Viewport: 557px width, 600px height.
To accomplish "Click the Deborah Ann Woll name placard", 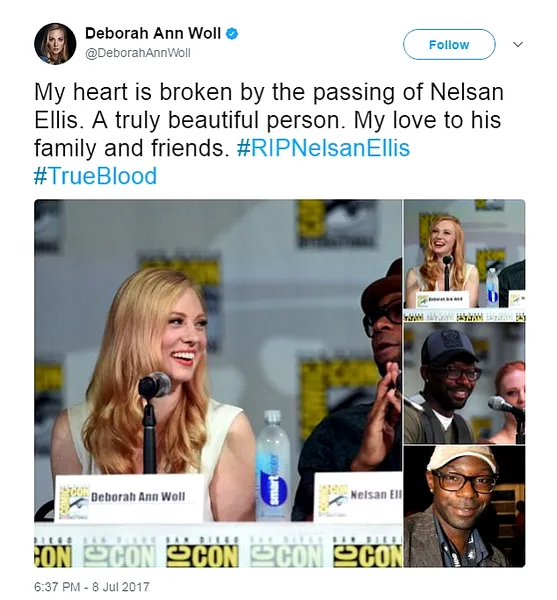I will 129,498.
